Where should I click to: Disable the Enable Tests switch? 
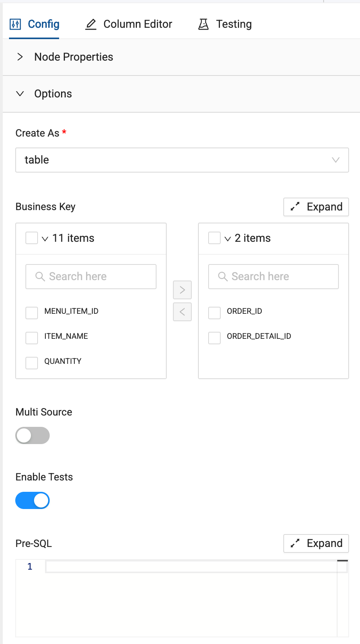(x=32, y=500)
